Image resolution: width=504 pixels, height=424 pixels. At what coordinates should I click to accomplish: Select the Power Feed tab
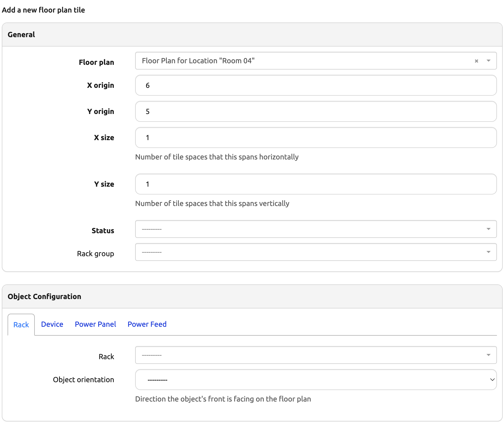click(147, 324)
